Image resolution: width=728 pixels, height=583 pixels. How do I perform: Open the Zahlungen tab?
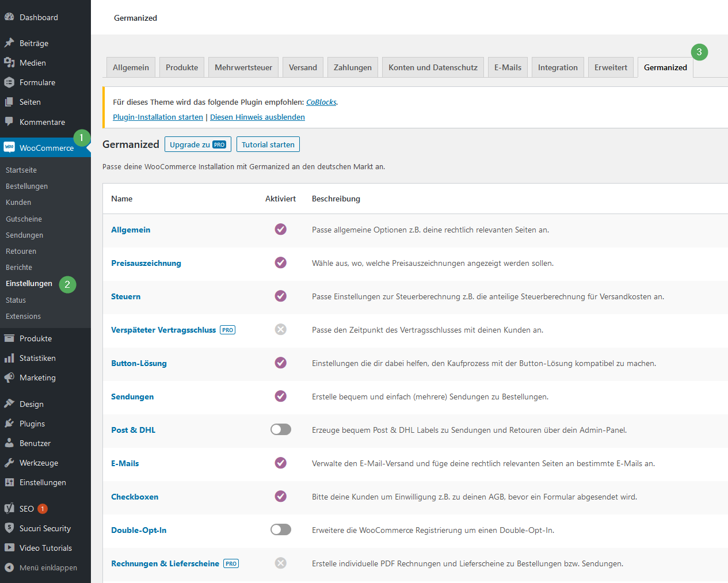[x=353, y=67]
